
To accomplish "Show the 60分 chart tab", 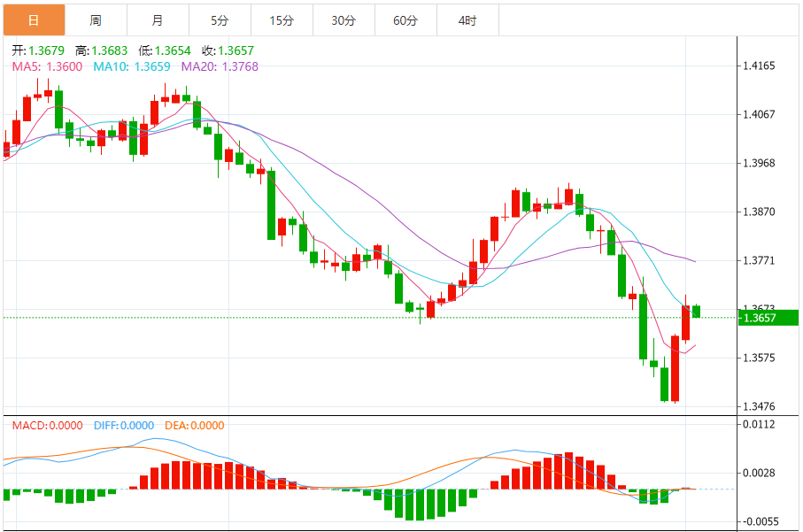I will pos(405,20).
